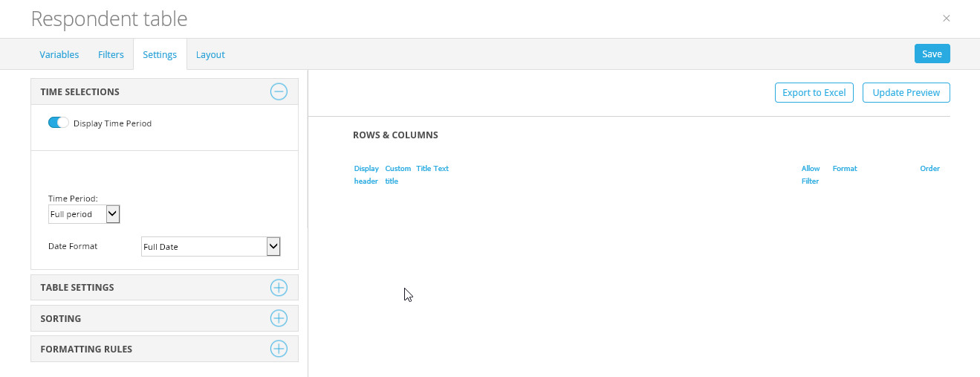Open the Date Format dropdown
Viewport: 980px width, 377px height.
[x=210, y=247]
